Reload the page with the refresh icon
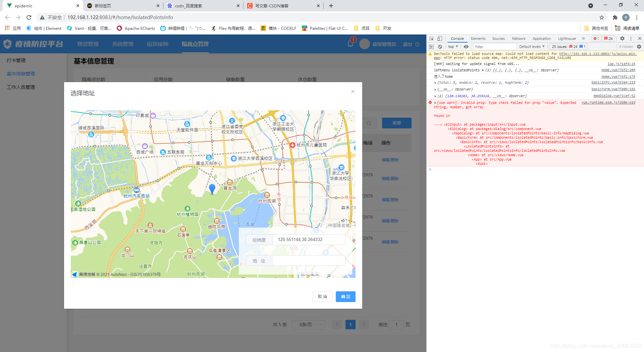The width and height of the screenshot is (644, 352). pyautogui.click(x=29, y=17)
